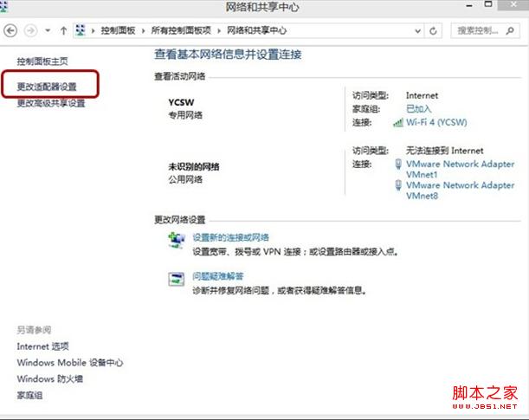Click 无法连接到 Internet access type text
The image size is (529, 420).
(445, 151)
